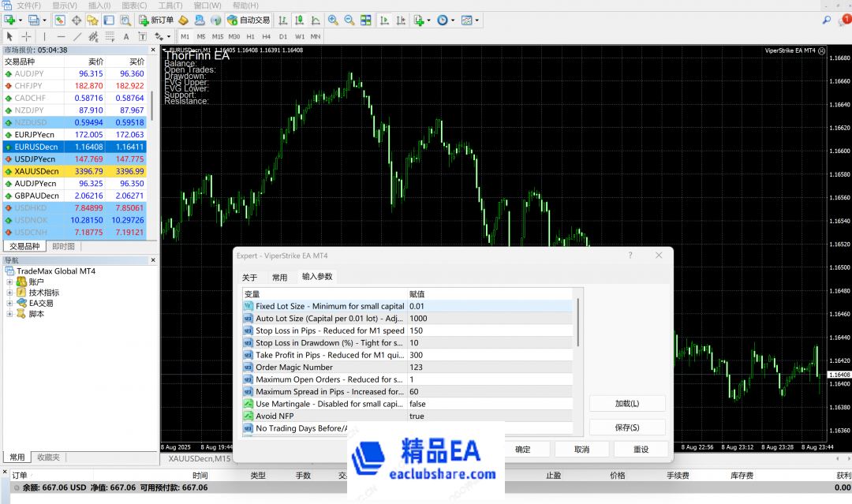Confirm the dialog with 确定
The width and height of the screenshot is (852, 504).
[523, 450]
